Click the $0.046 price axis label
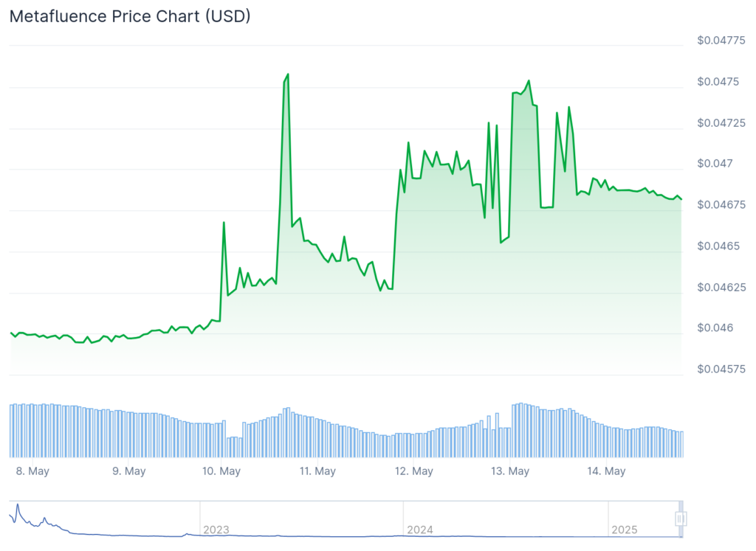This screenshot has height=551, width=756. (715, 328)
